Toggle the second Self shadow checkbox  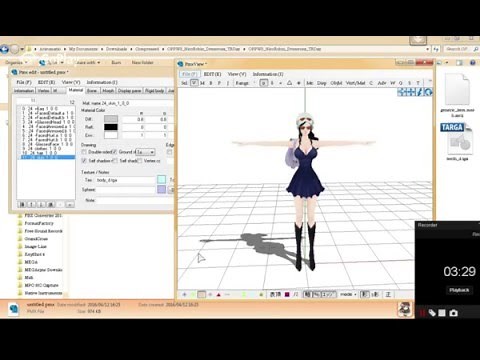[114, 161]
